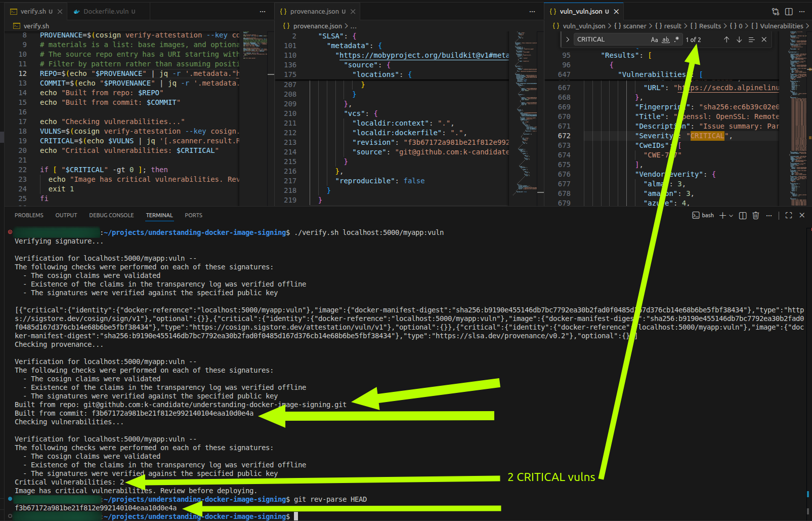Go to next CRITICAL match with down arrow

[739, 39]
